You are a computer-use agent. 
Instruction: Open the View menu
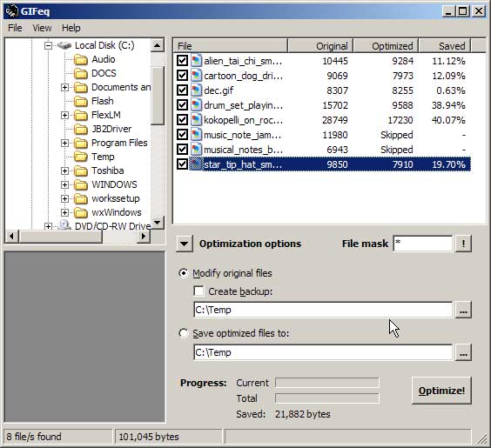click(x=42, y=28)
